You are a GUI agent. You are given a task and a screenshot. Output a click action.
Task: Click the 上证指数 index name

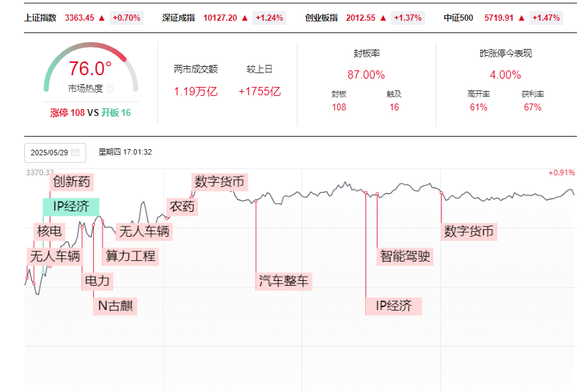[40, 18]
